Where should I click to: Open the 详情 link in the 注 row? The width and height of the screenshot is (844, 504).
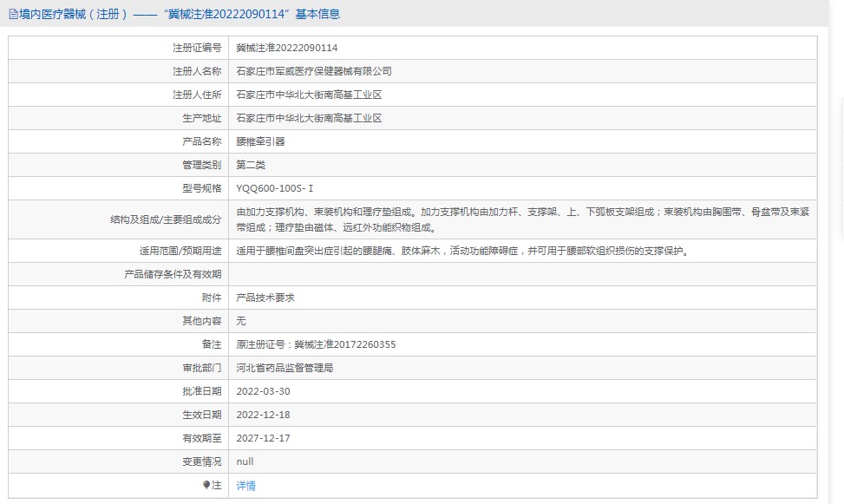246,486
